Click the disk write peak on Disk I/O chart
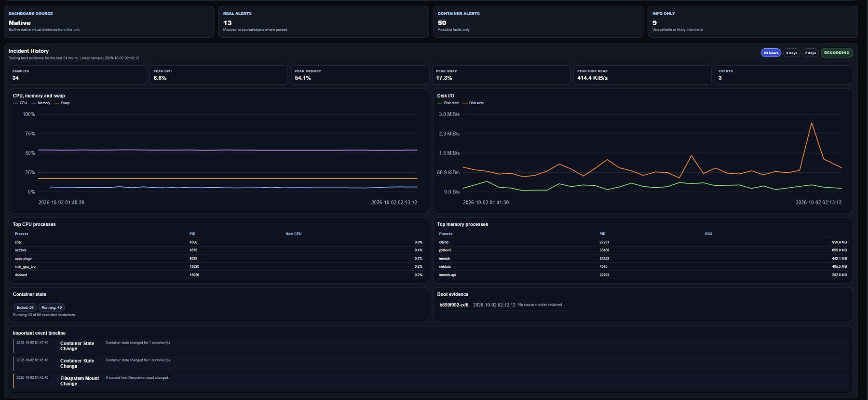 click(x=812, y=124)
